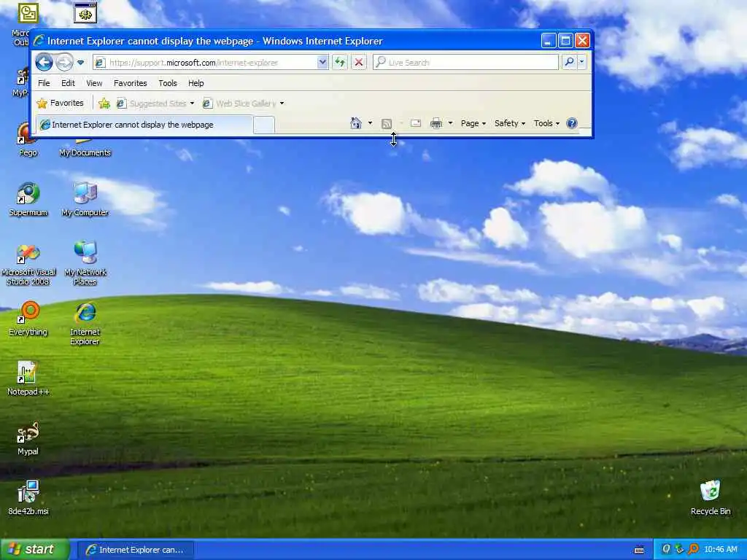Click the Q icon in the system tray
The image size is (747, 560).
tap(666, 549)
